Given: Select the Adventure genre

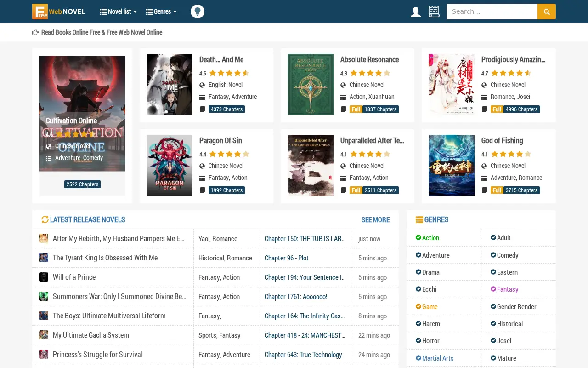Looking at the screenshot, I should coord(433,255).
